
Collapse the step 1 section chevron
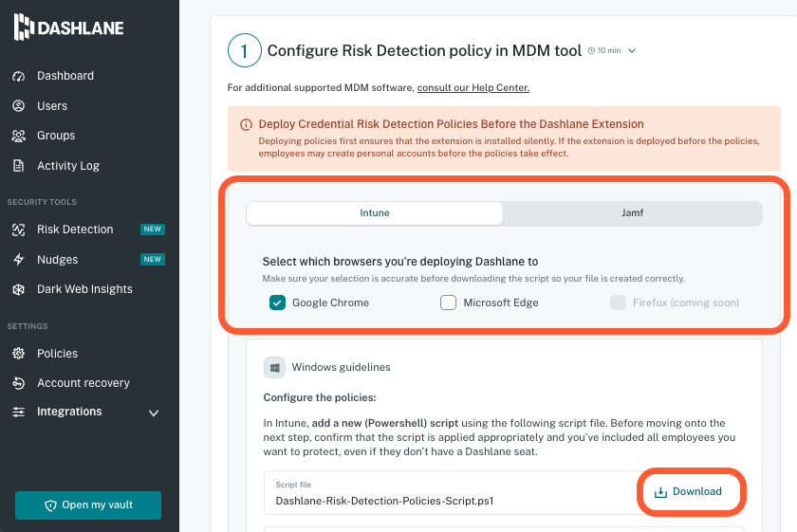[632, 51]
